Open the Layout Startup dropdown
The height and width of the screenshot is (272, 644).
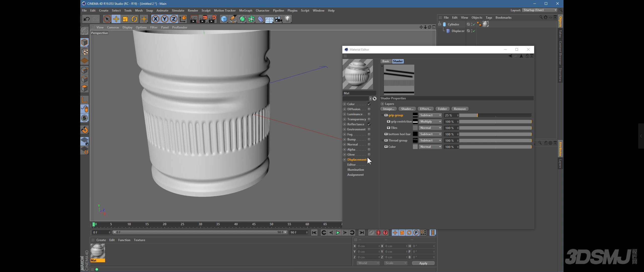[540, 10]
